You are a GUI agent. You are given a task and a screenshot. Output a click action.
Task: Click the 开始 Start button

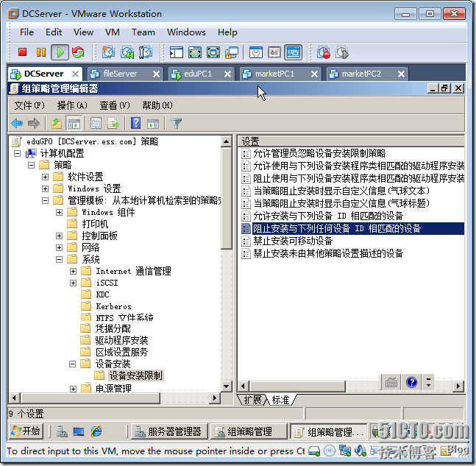tap(26, 431)
